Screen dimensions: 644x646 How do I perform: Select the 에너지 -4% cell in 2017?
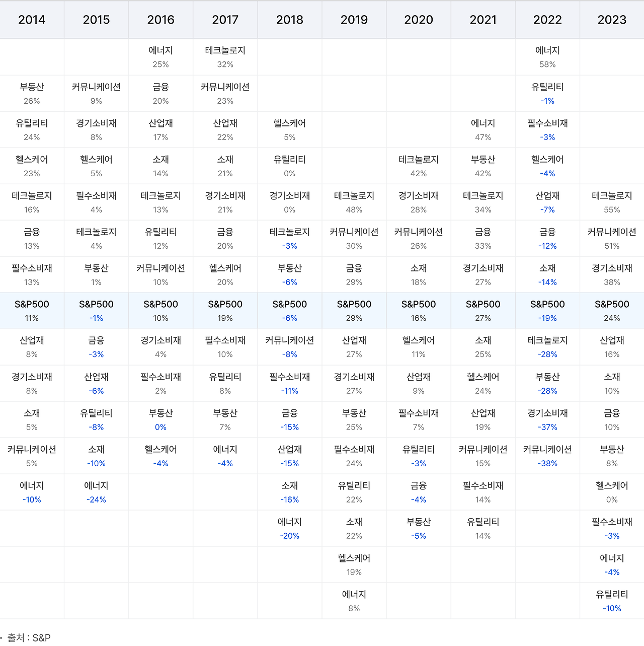click(225, 456)
